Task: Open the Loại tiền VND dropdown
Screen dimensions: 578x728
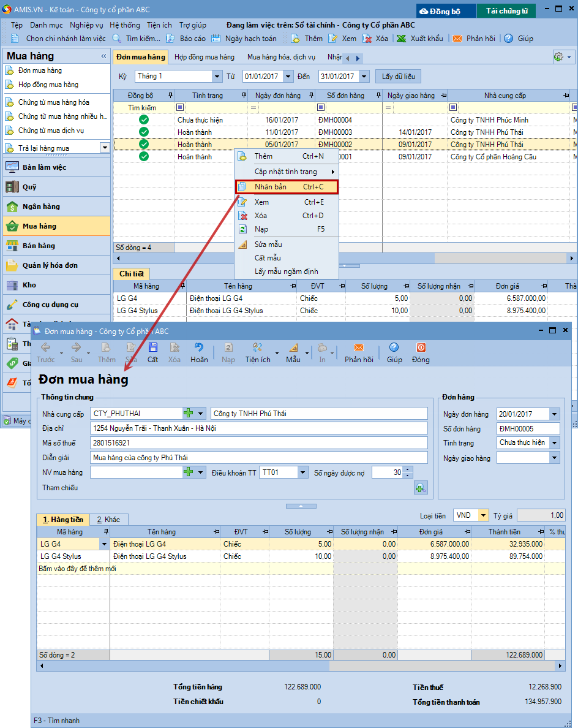Action: tap(484, 515)
